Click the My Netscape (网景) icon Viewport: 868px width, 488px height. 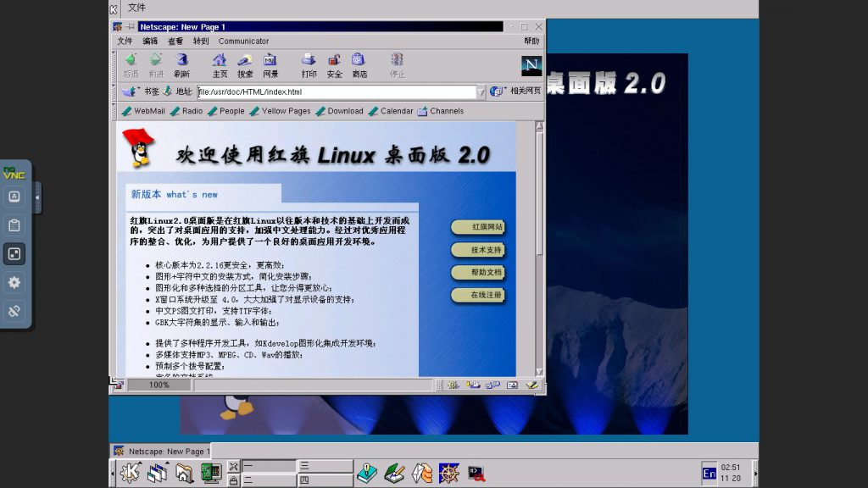pyautogui.click(x=270, y=65)
